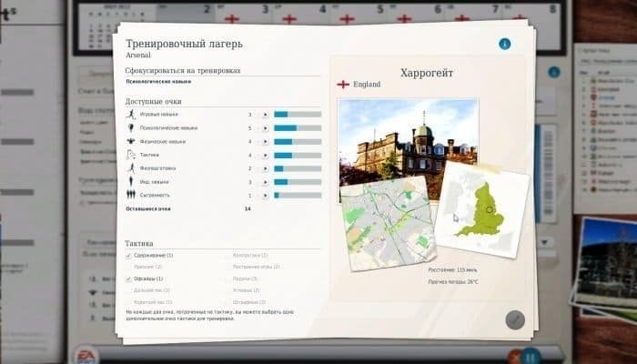Click the Тактика points progress bar
Image resolution: width=637 pixels, height=364 pixels.
(x=297, y=155)
